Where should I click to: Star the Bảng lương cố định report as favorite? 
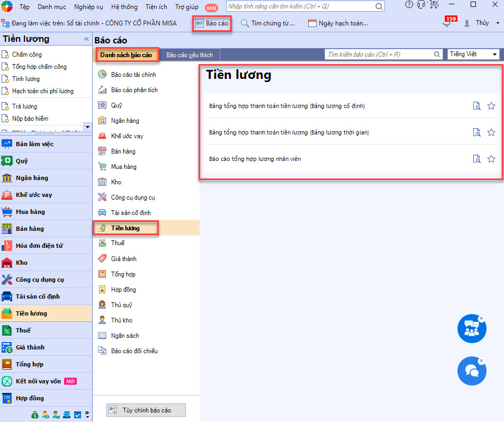491,106
